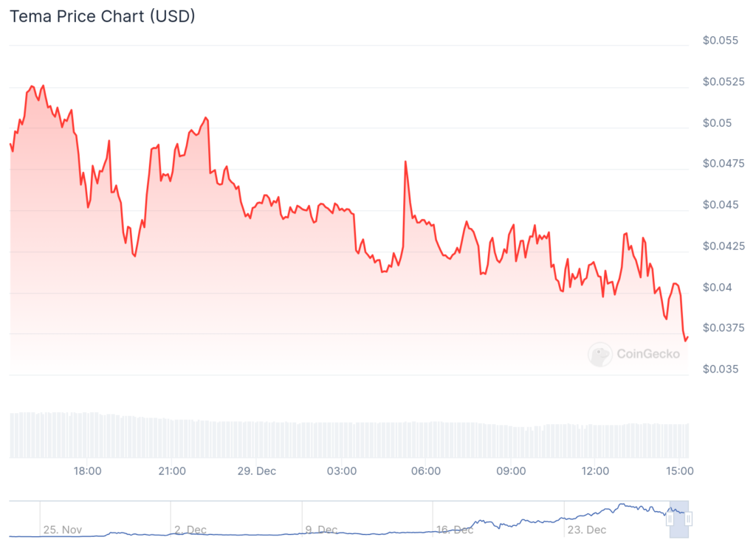Select the 2. Dec navigator date label
756x551 pixels.
[190, 530]
